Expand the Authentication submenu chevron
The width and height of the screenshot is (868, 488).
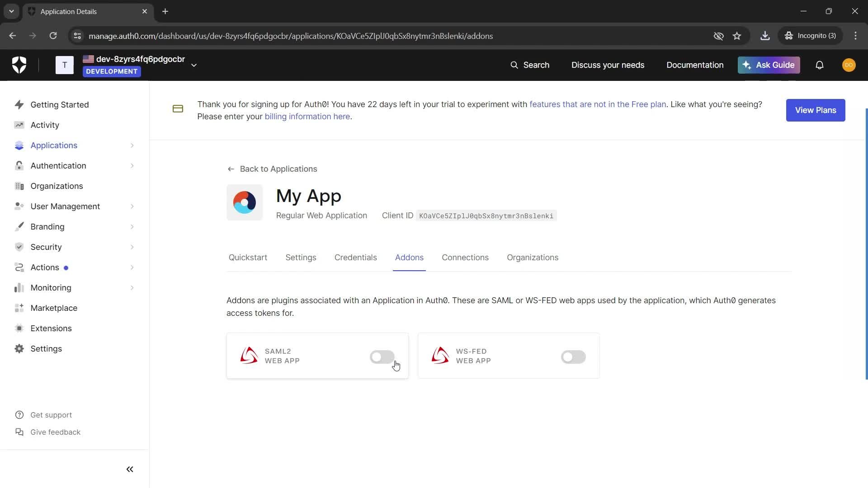tap(132, 166)
